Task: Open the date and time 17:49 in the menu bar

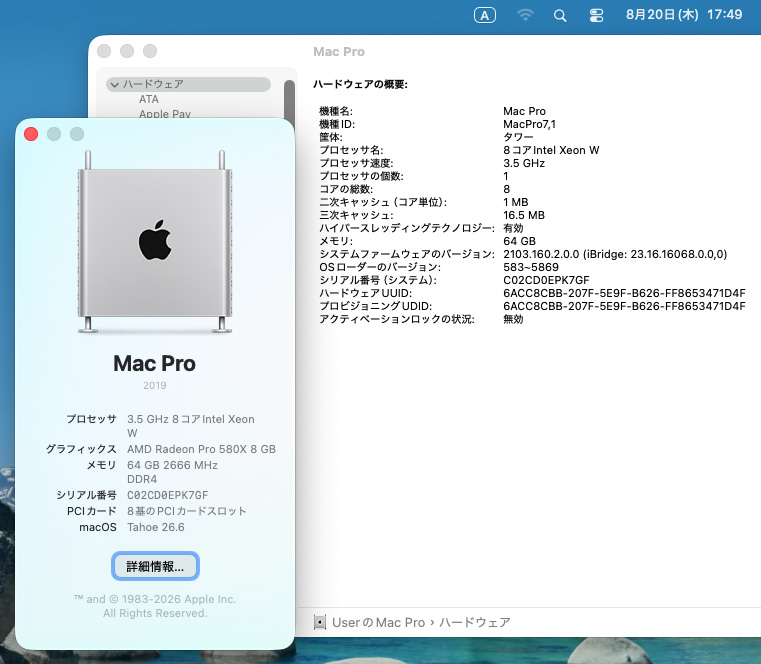Action: (684, 15)
